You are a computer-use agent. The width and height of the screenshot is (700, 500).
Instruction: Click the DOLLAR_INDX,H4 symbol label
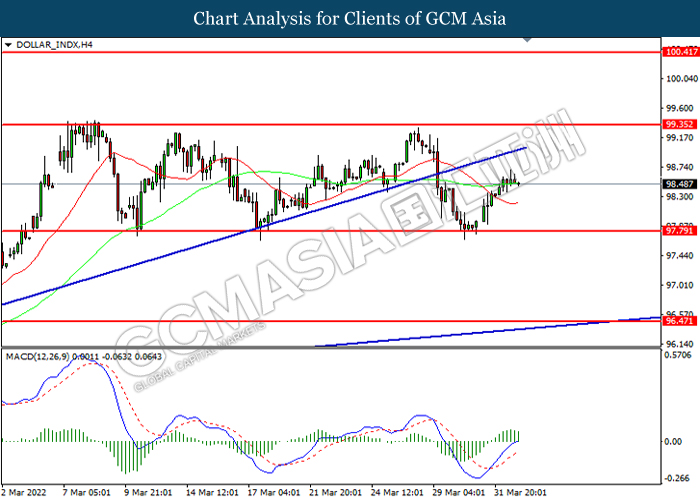(x=54, y=45)
